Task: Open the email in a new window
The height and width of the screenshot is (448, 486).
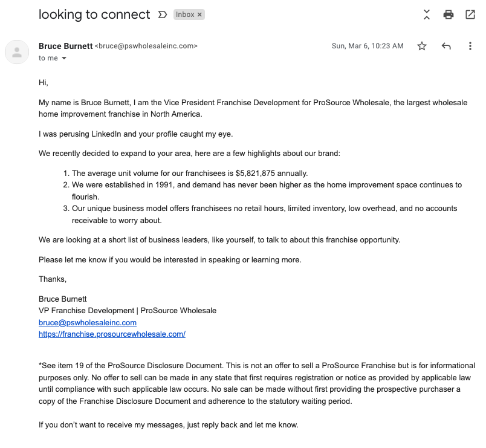Action: [470, 15]
